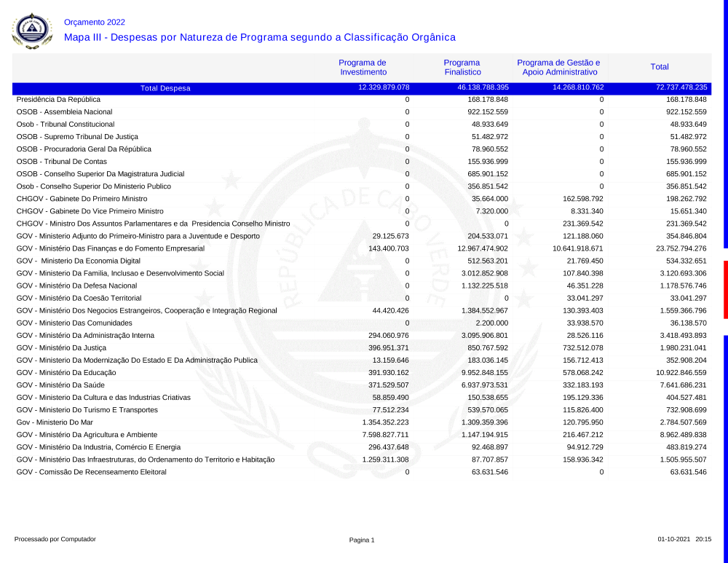Select the 'Programa de Investimento' column header
The image size is (728, 563).
pos(363,67)
